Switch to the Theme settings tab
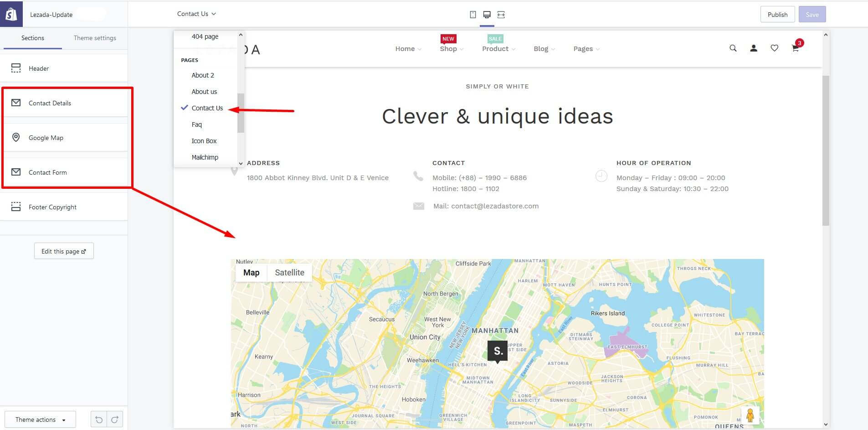 [x=95, y=38]
